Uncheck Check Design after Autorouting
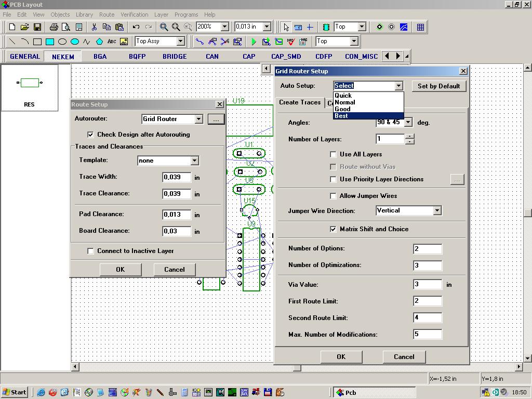 tap(90, 135)
